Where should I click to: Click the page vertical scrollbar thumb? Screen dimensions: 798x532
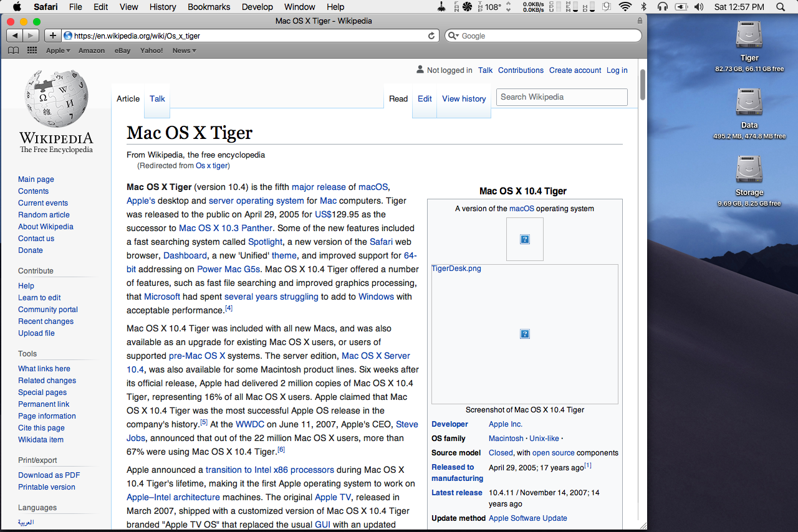(x=642, y=84)
